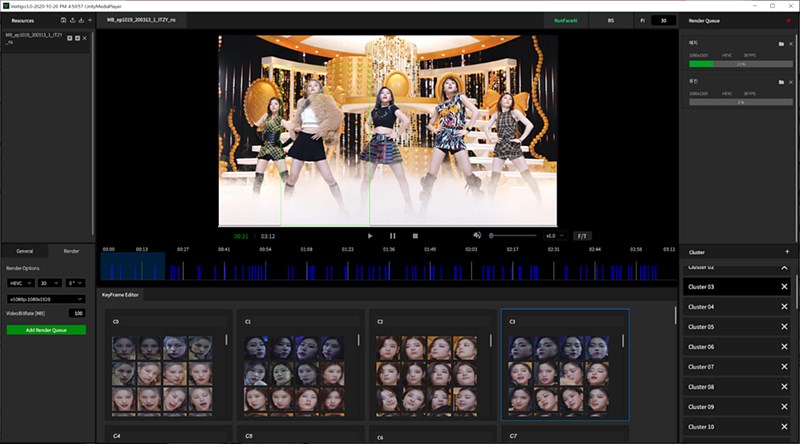Screen dimensions: 800x444
Task: Click the download icon in the Resources header
Action: pyautogui.click(x=81, y=20)
